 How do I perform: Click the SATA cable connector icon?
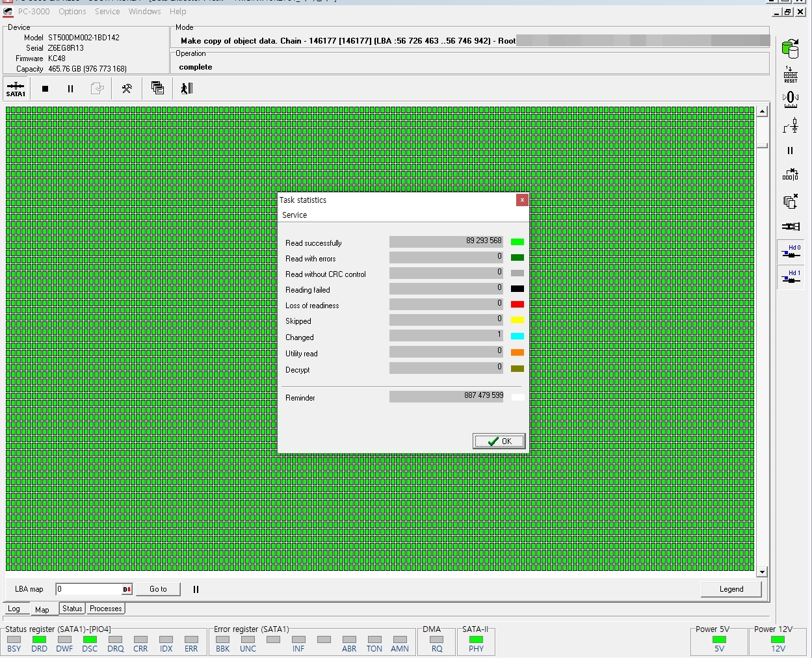[x=791, y=226]
